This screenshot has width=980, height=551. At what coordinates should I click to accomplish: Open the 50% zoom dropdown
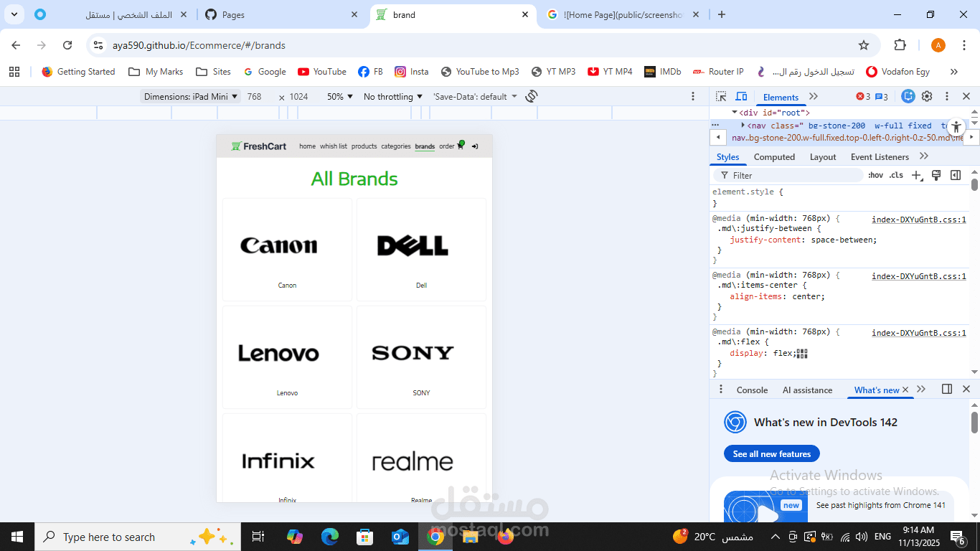tap(340, 96)
